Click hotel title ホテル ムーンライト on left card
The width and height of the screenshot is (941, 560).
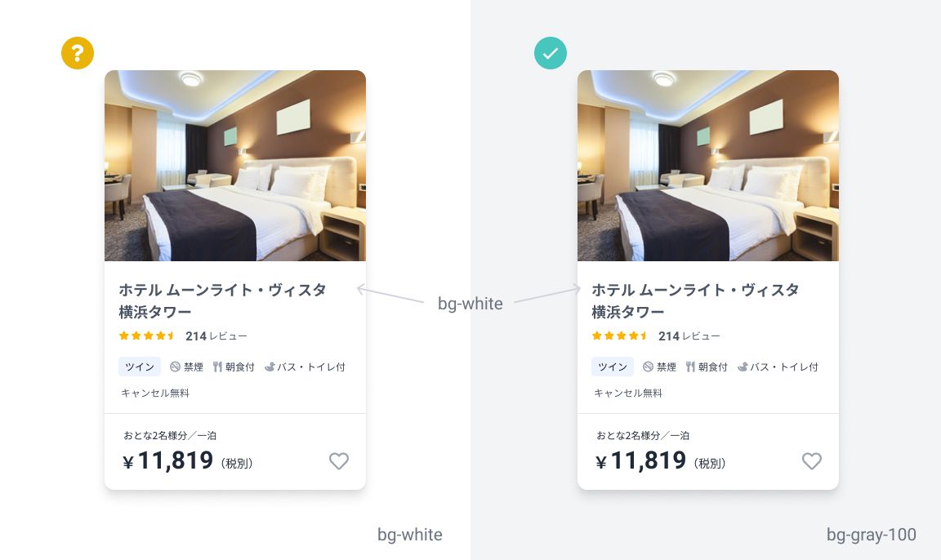pyautogui.click(x=222, y=301)
